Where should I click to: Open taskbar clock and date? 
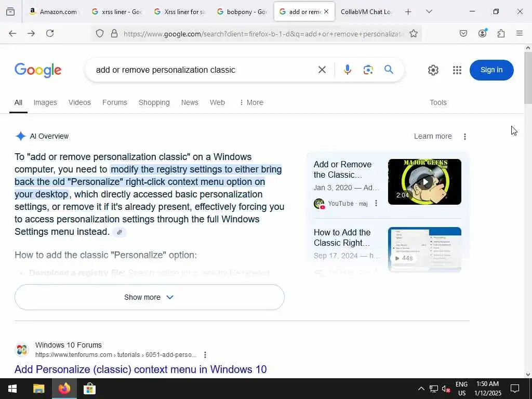click(487, 389)
